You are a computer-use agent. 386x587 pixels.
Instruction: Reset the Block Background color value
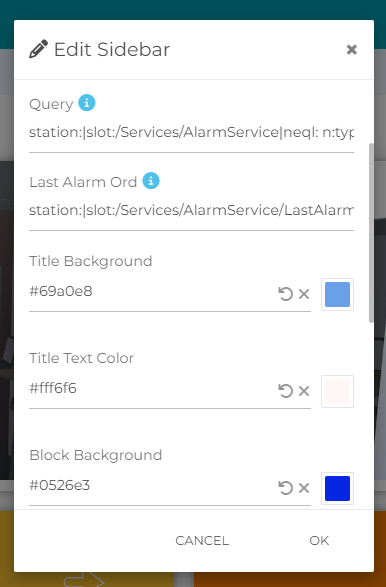285,488
